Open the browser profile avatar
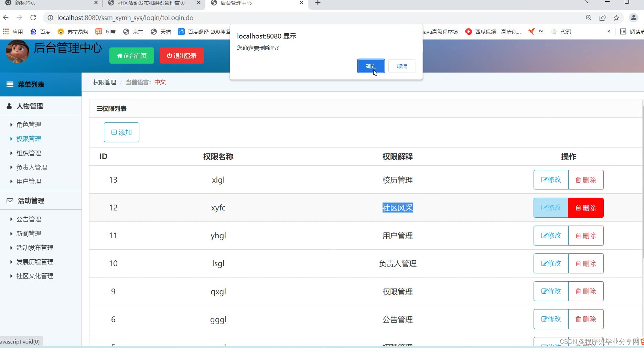644x348 pixels. click(x=633, y=18)
